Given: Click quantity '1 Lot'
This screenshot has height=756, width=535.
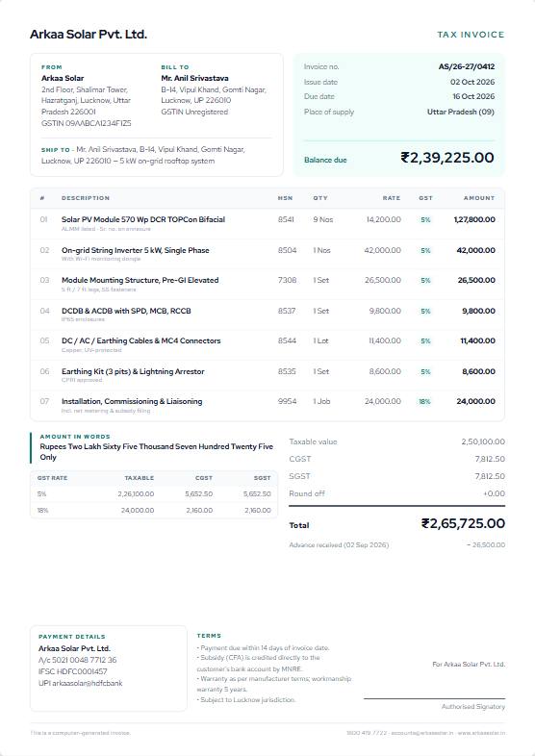Looking at the screenshot, I should (x=320, y=340).
